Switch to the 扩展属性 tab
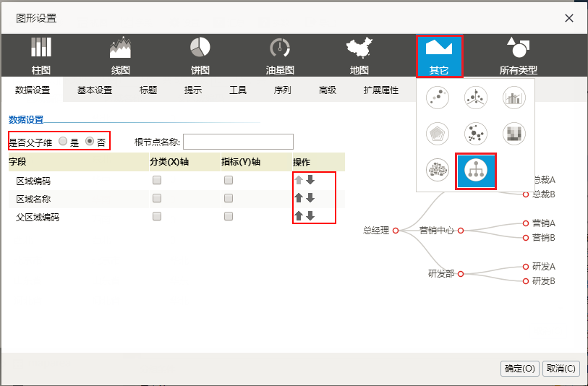The width and height of the screenshot is (588, 386). click(380, 90)
